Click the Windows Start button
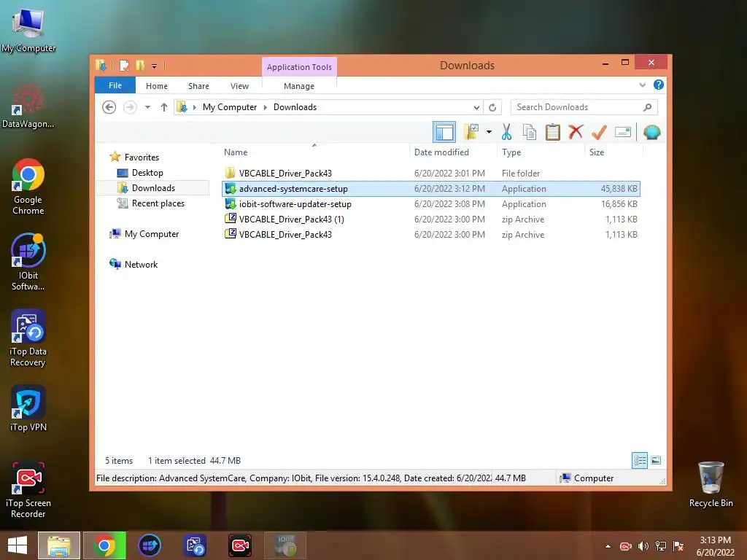Image resolution: width=747 pixels, height=560 pixels. point(18,545)
